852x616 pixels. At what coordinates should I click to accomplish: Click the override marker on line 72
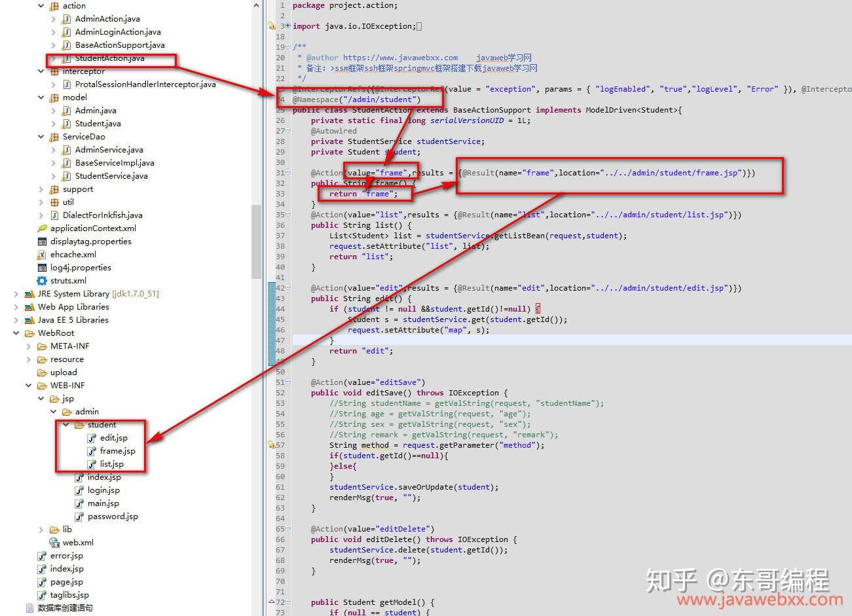point(271,602)
